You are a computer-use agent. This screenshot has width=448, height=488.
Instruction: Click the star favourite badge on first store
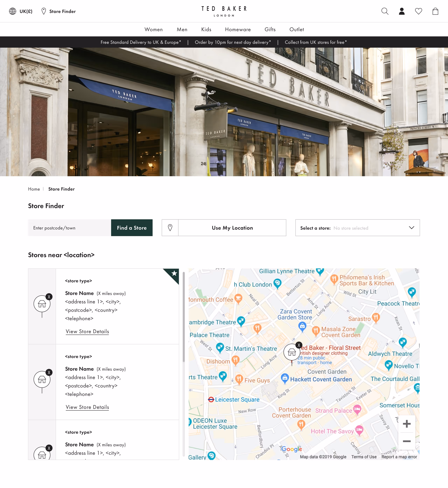(x=174, y=273)
